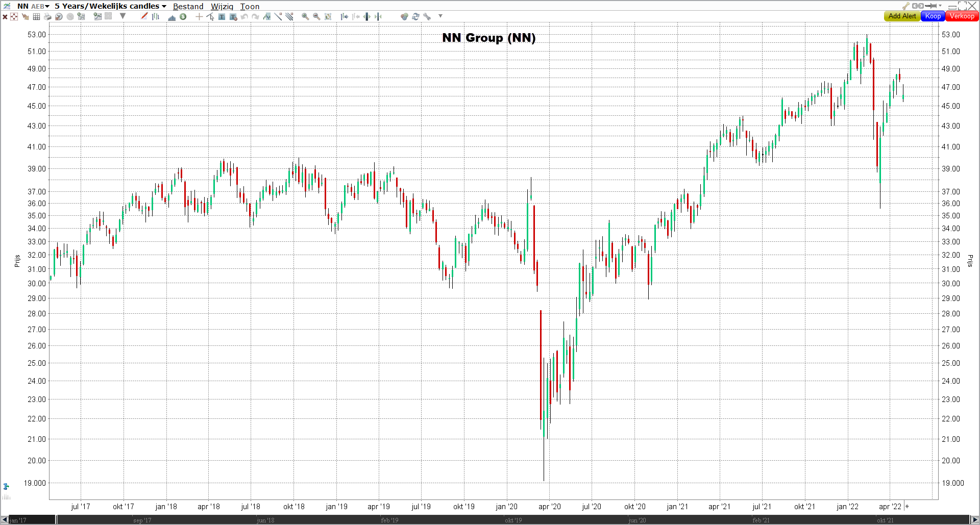Image resolution: width=980 pixels, height=525 pixels.
Task: Select the single trendline draw tool
Action: click(x=278, y=16)
